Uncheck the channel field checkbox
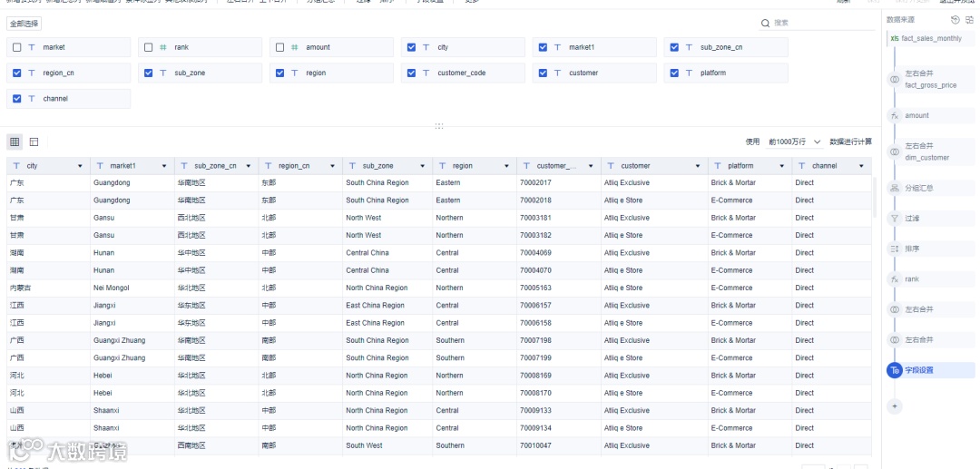This screenshot has height=469, width=980. tap(17, 99)
